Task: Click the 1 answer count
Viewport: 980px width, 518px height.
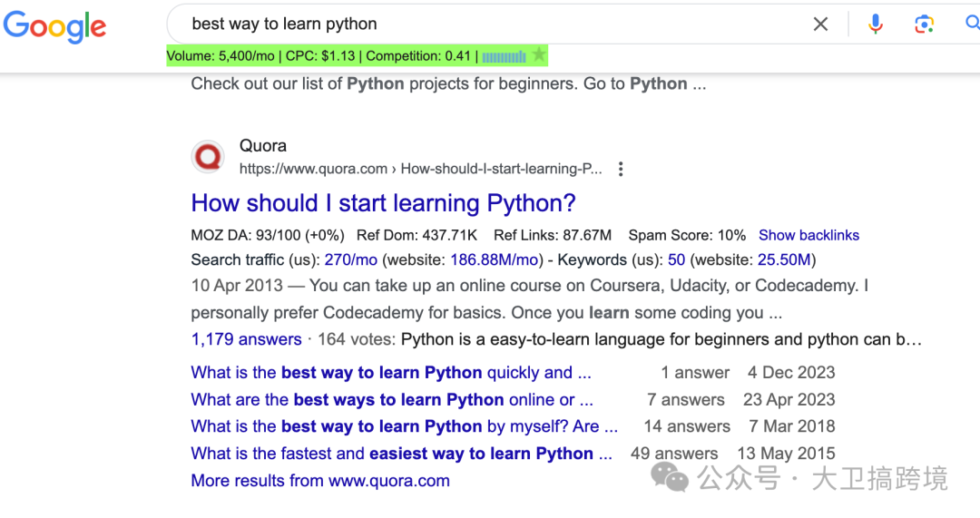Action: 695,373
